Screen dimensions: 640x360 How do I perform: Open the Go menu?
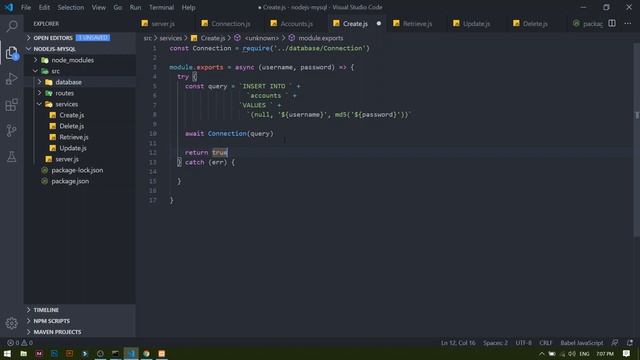(118, 7)
